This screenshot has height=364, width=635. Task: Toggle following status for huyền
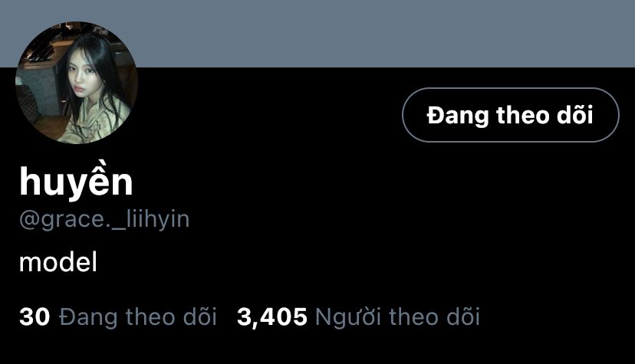[510, 115]
